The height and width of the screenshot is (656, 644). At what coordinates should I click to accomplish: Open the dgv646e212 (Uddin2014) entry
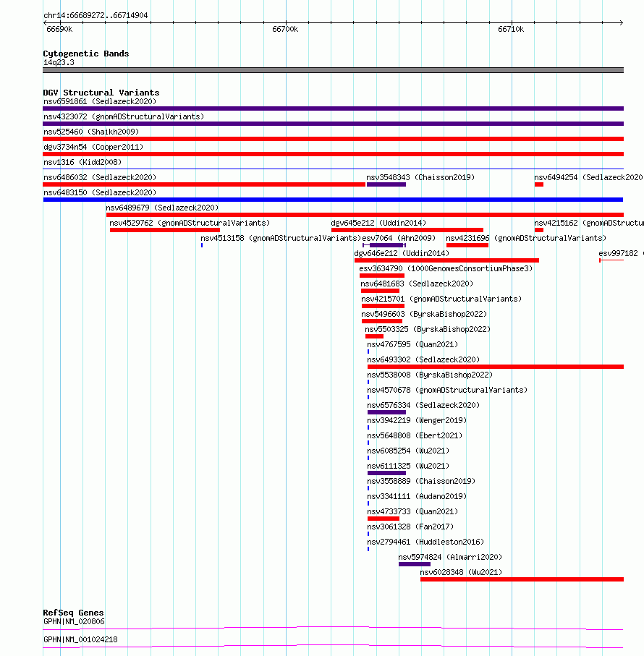click(x=402, y=254)
